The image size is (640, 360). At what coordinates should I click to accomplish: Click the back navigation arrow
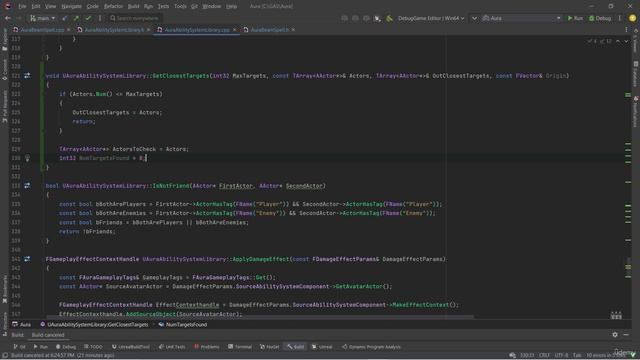pos(8,18)
